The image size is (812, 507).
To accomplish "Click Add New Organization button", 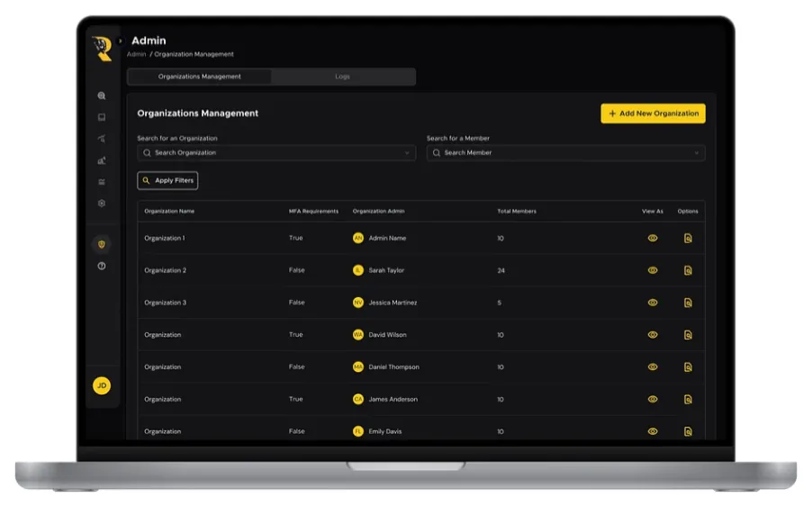I will (x=653, y=113).
